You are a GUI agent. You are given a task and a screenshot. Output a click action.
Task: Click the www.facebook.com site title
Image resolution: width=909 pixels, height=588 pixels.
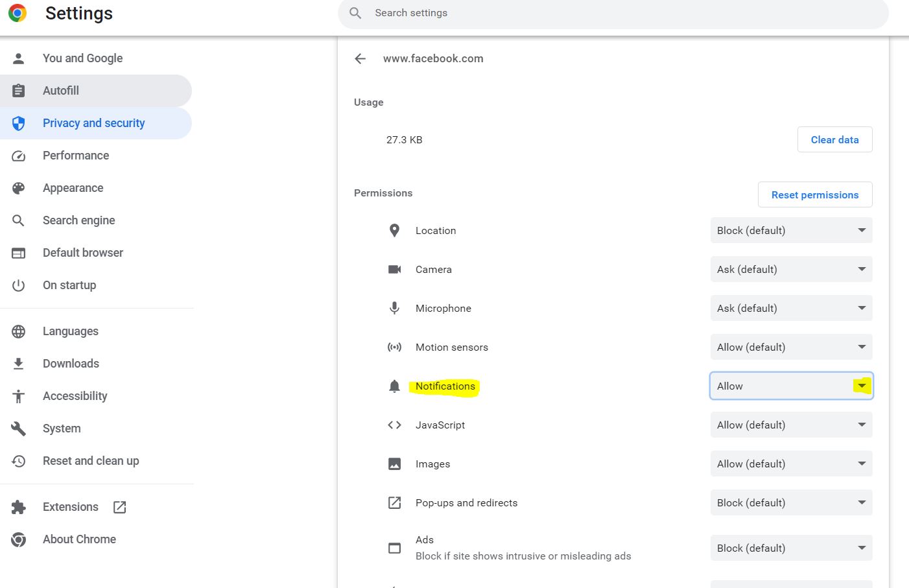tap(433, 58)
